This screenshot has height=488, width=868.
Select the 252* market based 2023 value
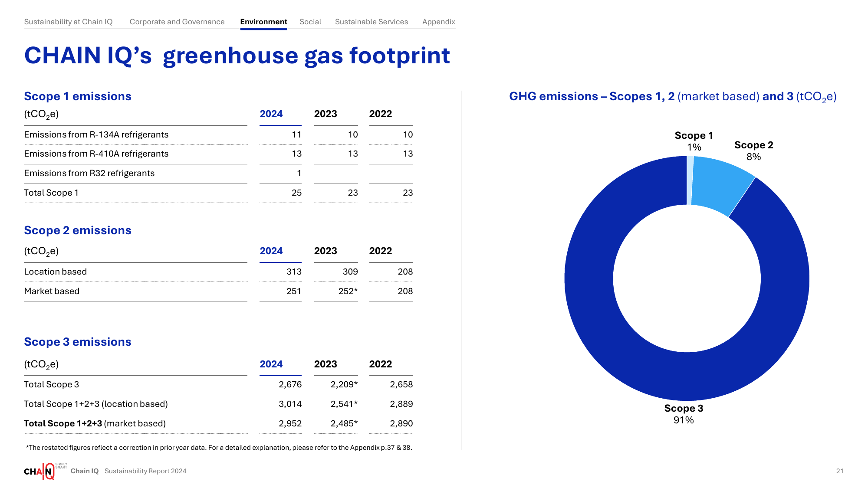pyautogui.click(x=348, y=291)
